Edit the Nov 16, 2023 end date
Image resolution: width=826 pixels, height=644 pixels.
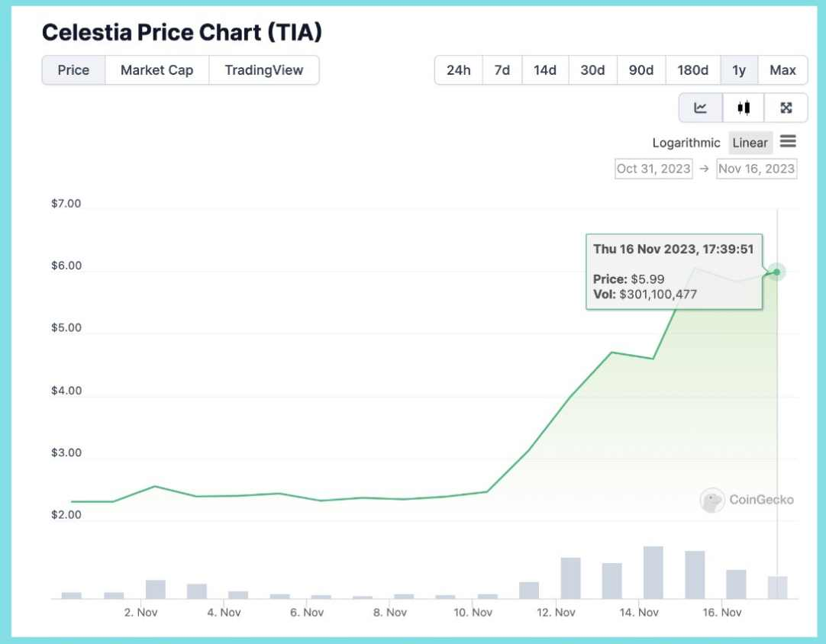coord(757,169)
